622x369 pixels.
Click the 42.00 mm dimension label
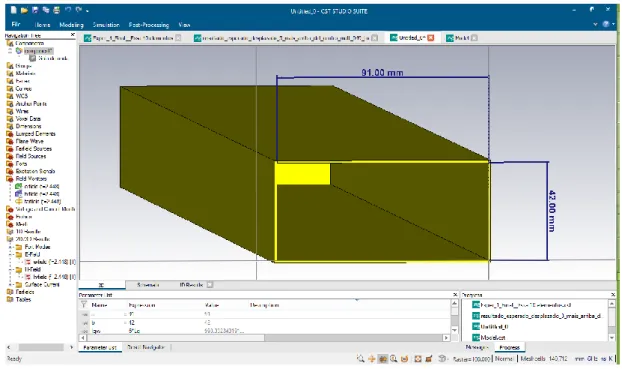[x=552, y=211]
